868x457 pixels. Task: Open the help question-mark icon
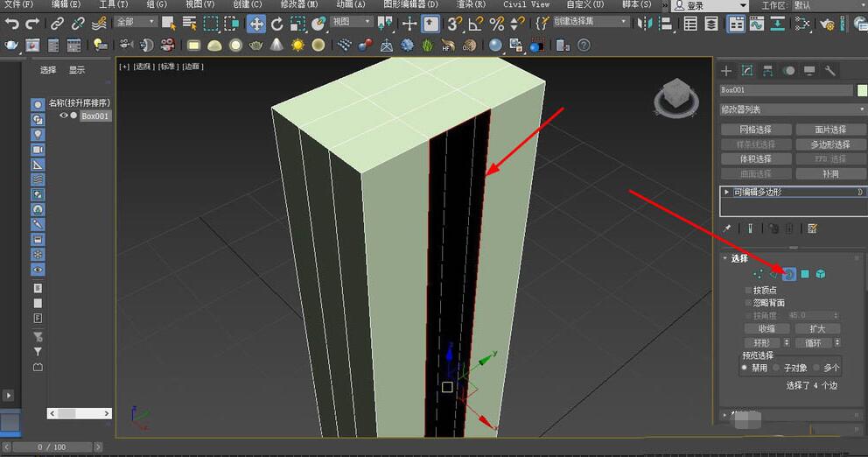pos(584,46)
